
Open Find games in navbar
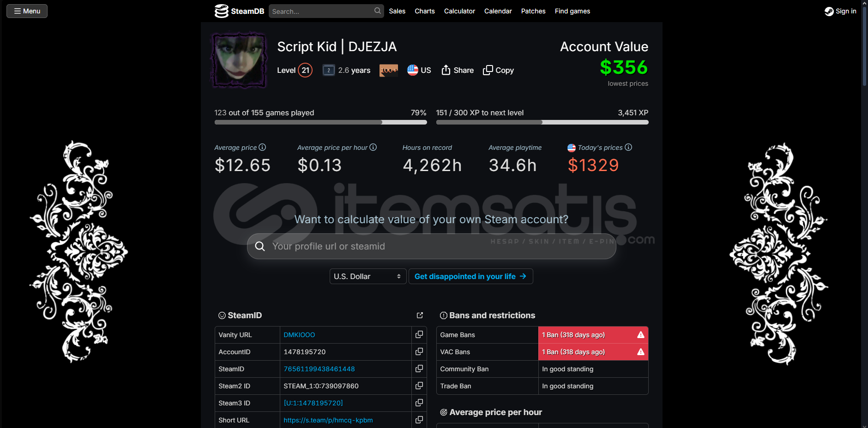coord(573,11)
